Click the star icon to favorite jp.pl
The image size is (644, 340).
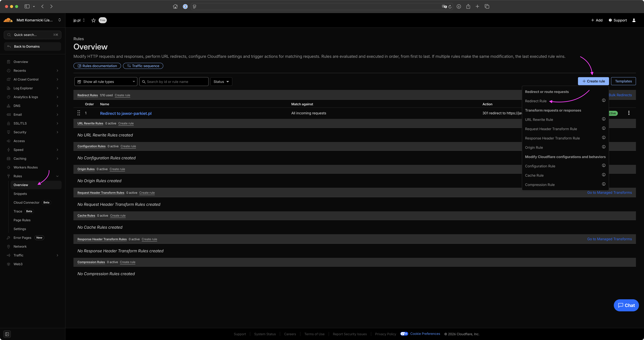(x=93, y=20)
